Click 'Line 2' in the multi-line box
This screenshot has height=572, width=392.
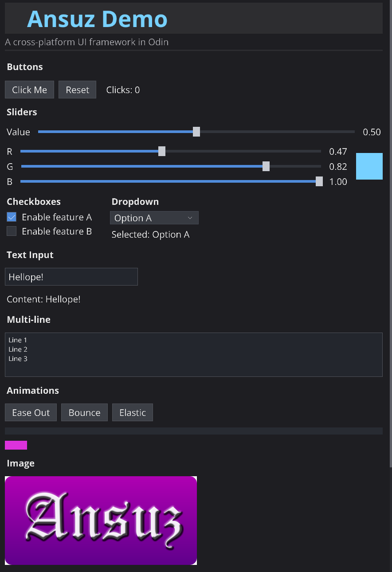tap(18, 349)
